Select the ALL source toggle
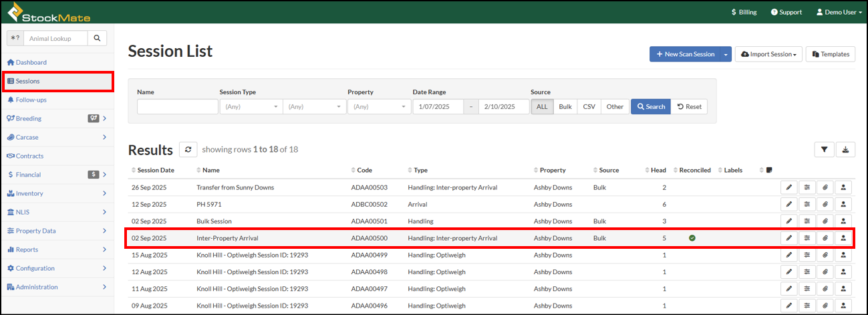 (x=542, y=107)
